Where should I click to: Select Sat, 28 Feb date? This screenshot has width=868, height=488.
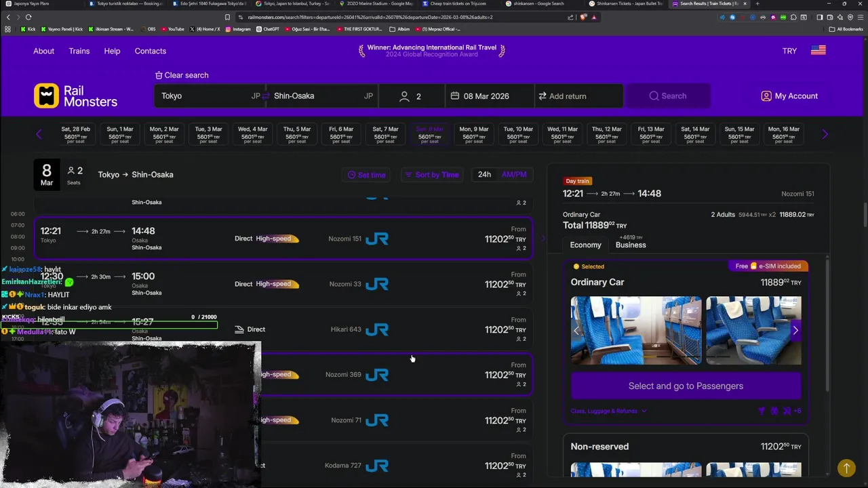point(75,134)
